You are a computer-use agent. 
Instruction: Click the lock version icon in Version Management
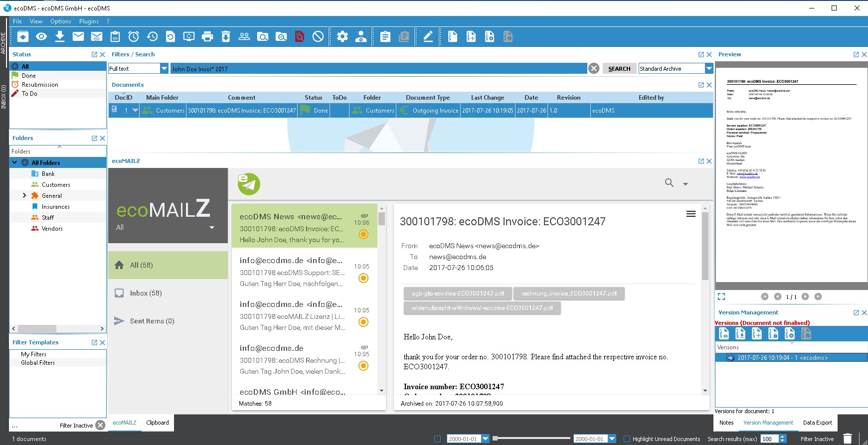point(773,333)
